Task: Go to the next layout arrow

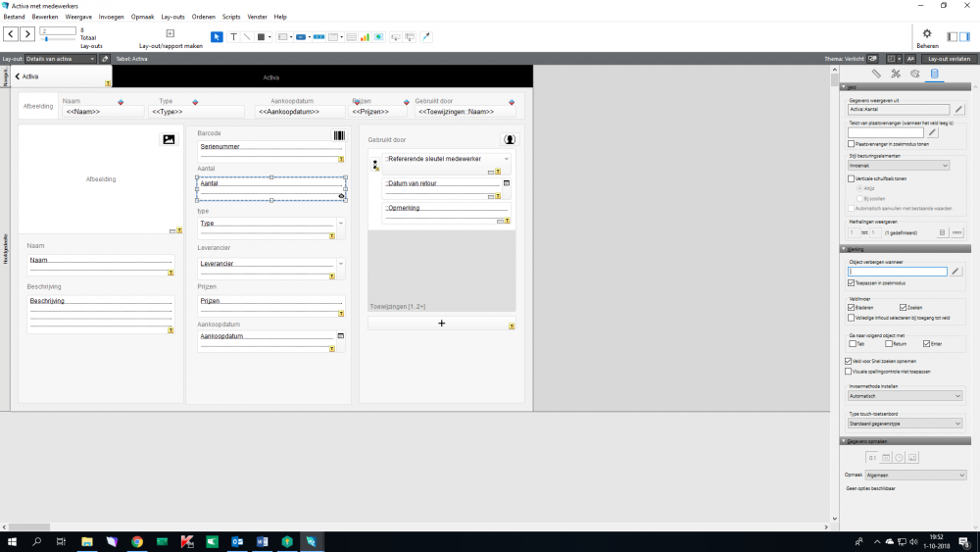Action: (27, 34)
